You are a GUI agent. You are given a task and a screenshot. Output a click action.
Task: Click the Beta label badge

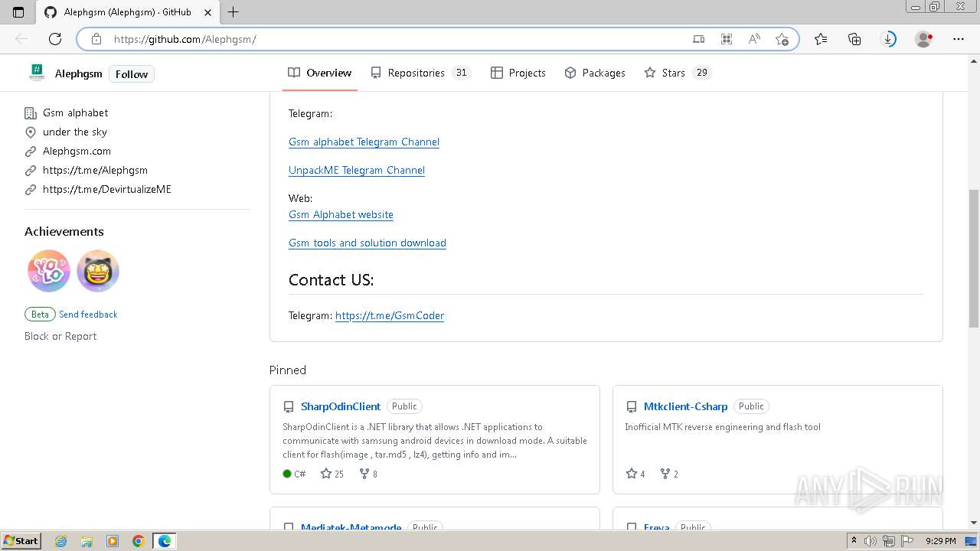40,315
